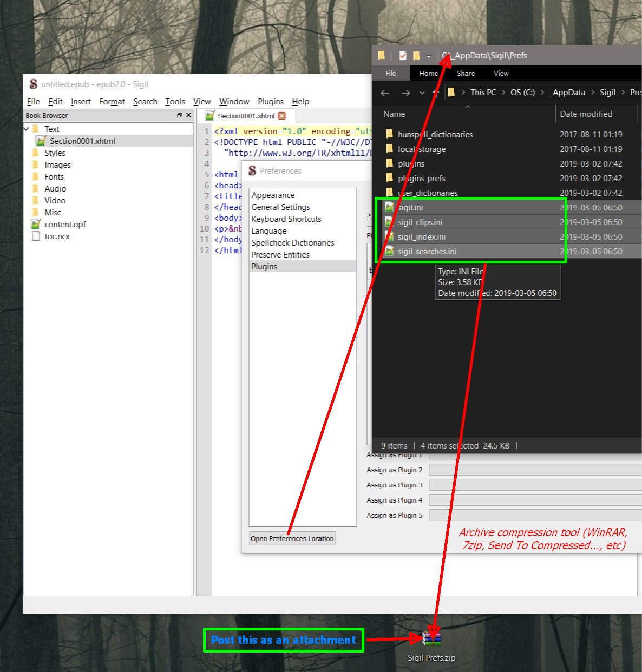Select the Styles folder in Book Browser

(x=55, y=153)
